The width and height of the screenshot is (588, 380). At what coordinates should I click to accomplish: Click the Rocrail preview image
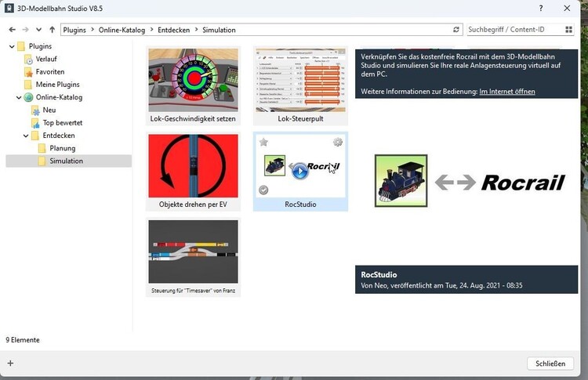point(469,181)
